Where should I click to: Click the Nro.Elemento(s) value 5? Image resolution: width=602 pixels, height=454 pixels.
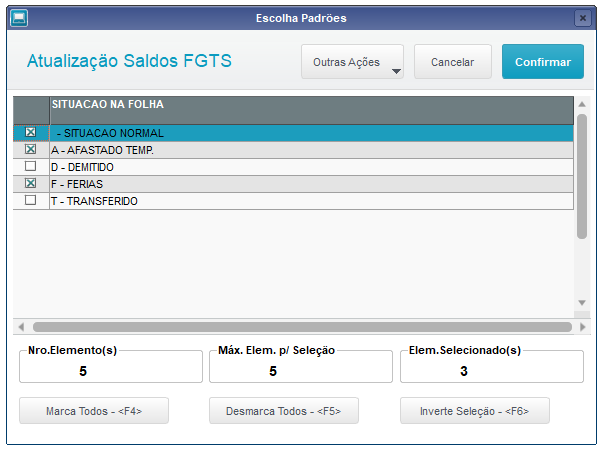point(83,371)
